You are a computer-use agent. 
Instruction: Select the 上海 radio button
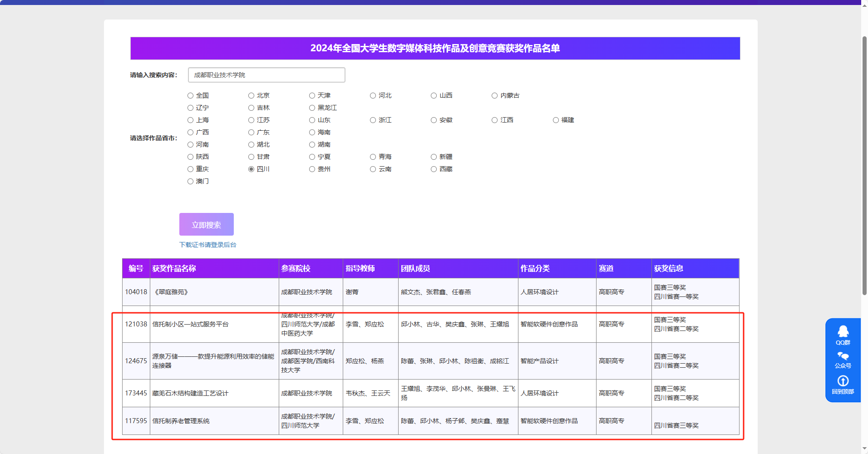tap(191, 120)
